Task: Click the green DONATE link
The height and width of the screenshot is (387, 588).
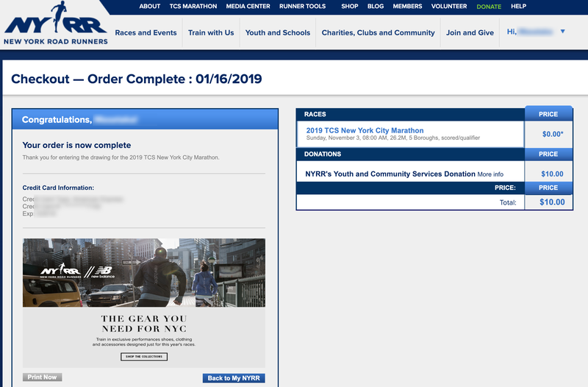Action: point(489,7)
